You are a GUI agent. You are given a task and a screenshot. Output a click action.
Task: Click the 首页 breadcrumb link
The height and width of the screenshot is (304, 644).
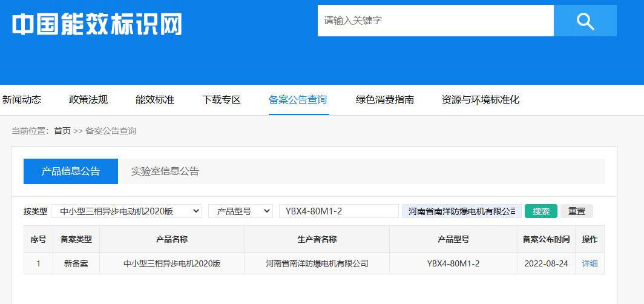[x=62, y=131]
